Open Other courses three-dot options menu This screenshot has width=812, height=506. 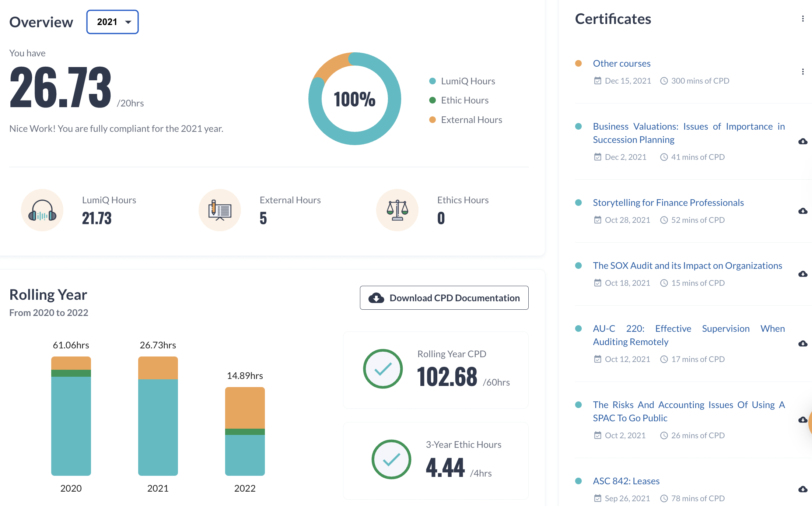pyautogui.click(x=803, y=72)
